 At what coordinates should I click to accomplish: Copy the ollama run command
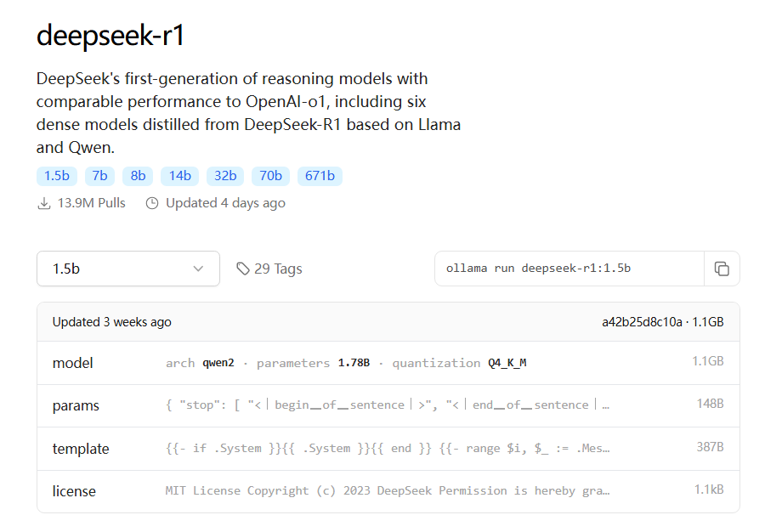pos(722,269)
